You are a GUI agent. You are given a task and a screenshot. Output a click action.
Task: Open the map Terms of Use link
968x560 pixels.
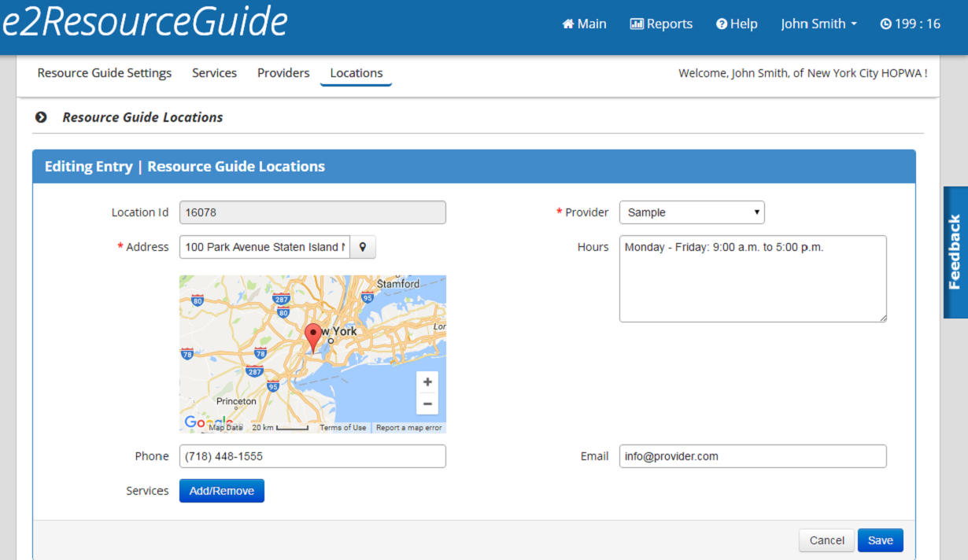(x=342, y=428)
